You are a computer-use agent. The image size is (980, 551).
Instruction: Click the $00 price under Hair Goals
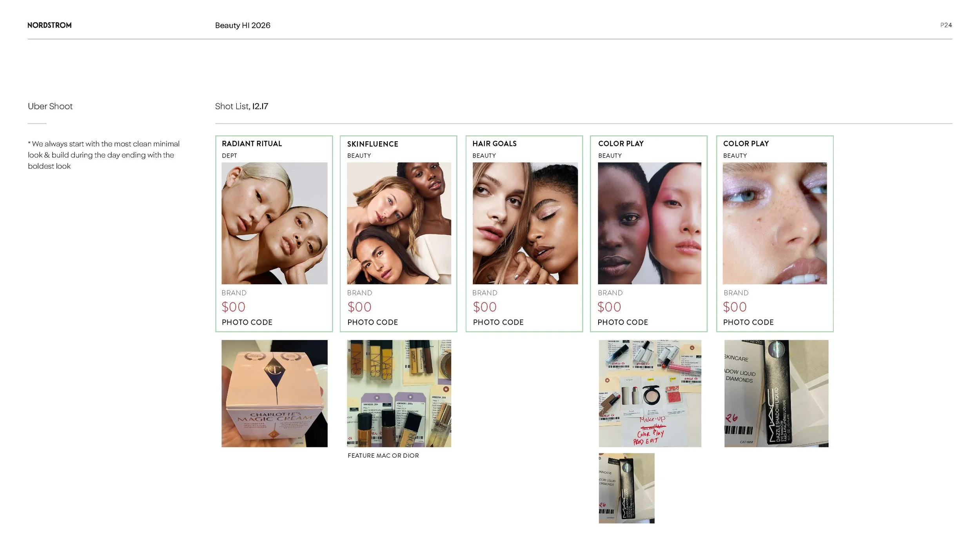point(485,307)
